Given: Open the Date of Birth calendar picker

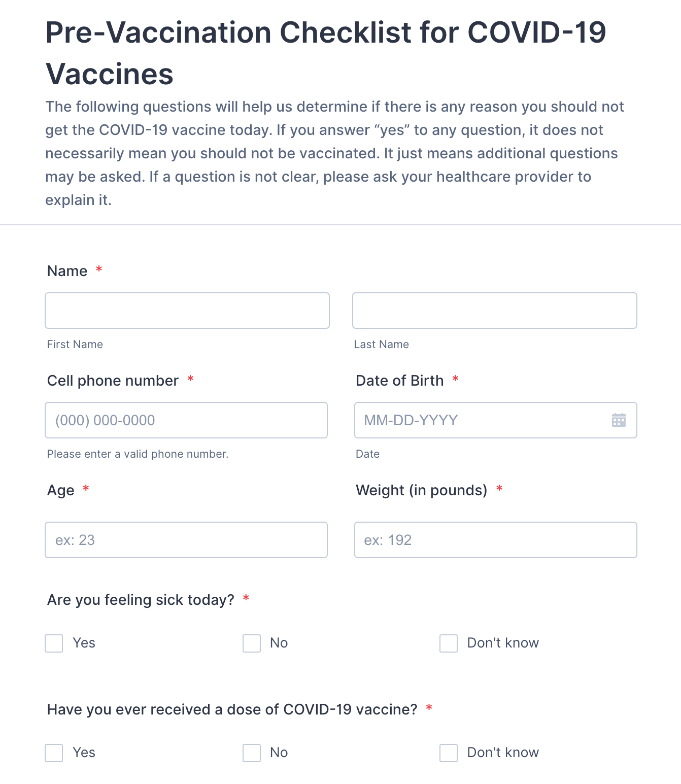Looking at the screenshot, I should (619, 420).
